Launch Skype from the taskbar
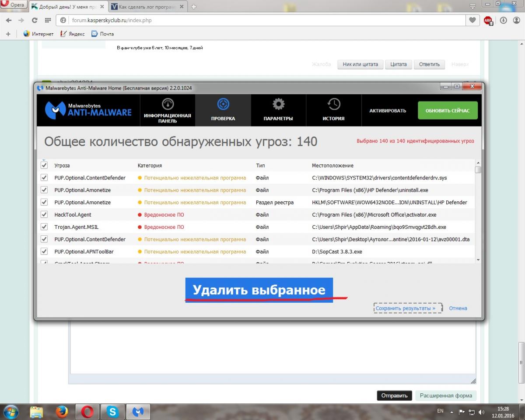Viewport: 525px width, 420px height. 113,412
